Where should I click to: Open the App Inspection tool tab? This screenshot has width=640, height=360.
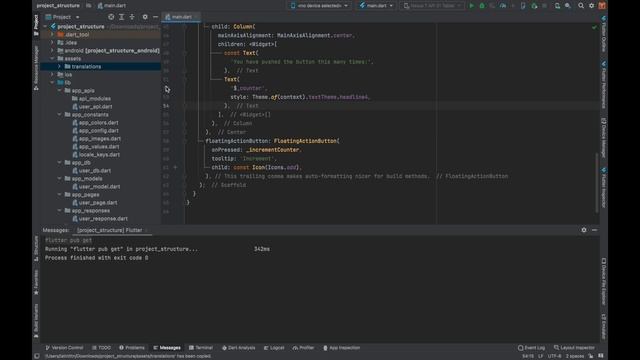(x=342, y=348)
